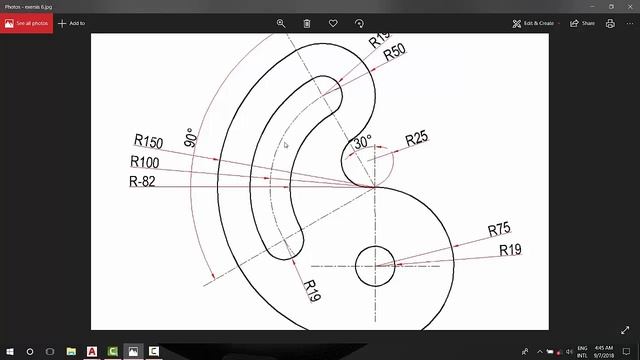This screenshot has height=360, width=640.
Task: Change the ENG INTL input language
Action: click(582, 351)
